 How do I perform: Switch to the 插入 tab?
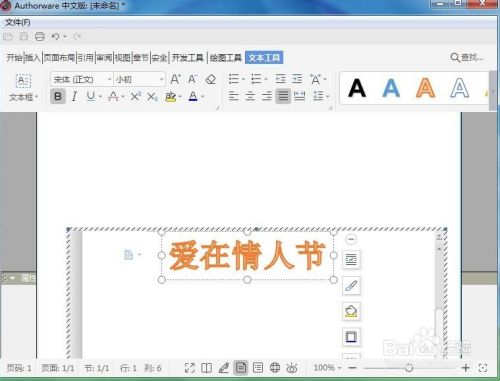point(33,58)
